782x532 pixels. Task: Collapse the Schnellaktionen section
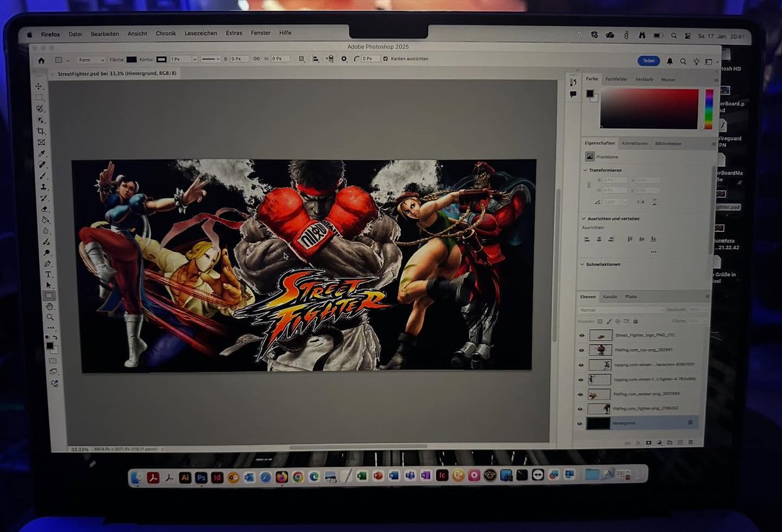(583, 264)
